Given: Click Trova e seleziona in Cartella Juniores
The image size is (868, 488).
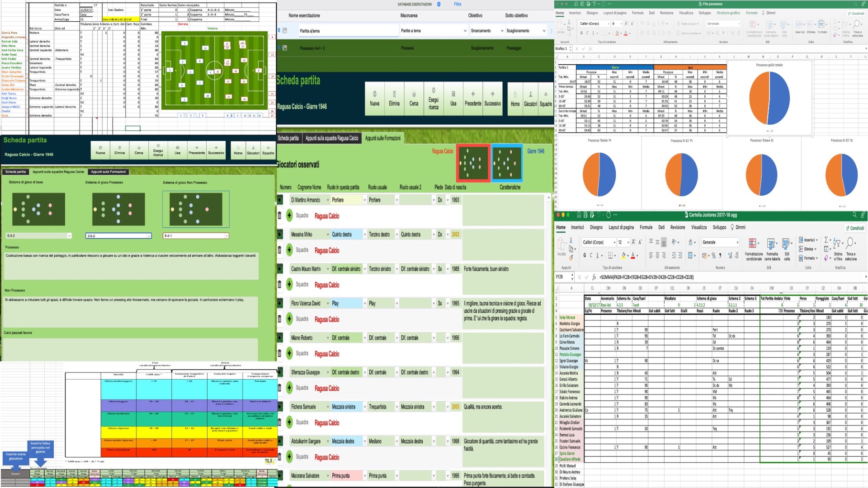Looking at the screenshot, I should (x=850, y=249).
